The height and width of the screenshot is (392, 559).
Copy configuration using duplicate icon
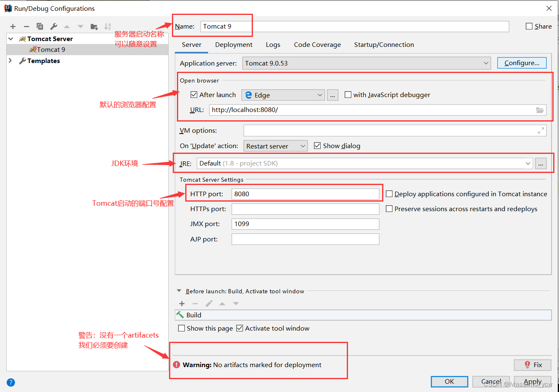tap(40, 27)
